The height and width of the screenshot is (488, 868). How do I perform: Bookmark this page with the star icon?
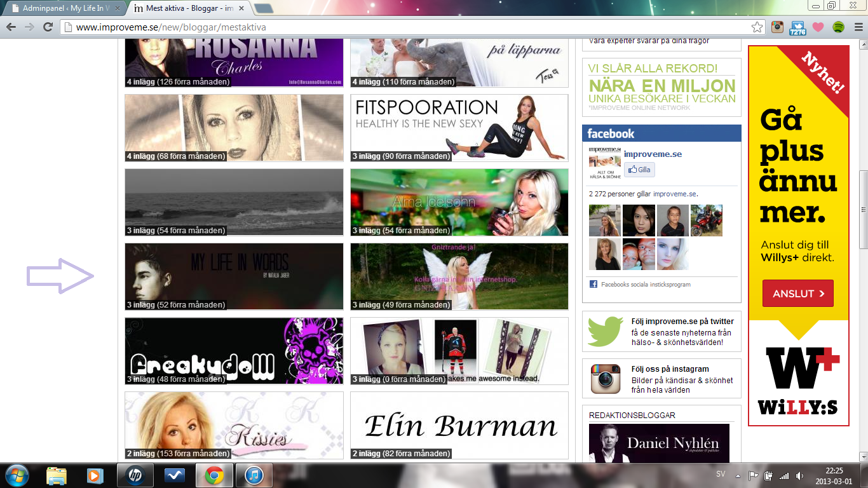pyautogui.click(x=757, y=27)
